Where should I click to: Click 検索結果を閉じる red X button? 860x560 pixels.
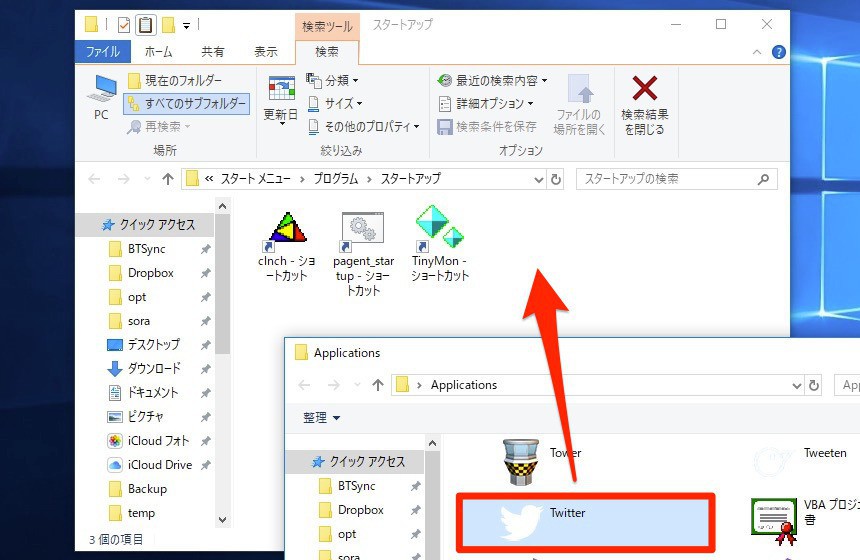tap(644, 105)
